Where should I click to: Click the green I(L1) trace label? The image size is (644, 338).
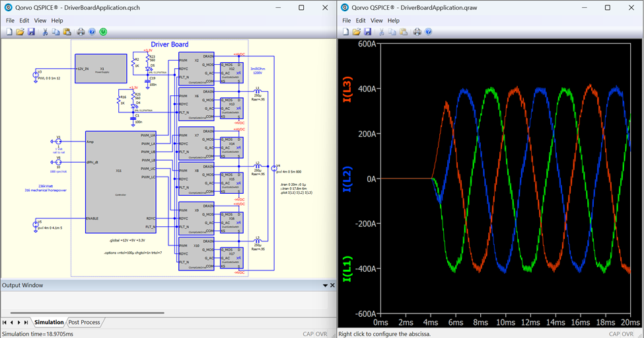347,271
